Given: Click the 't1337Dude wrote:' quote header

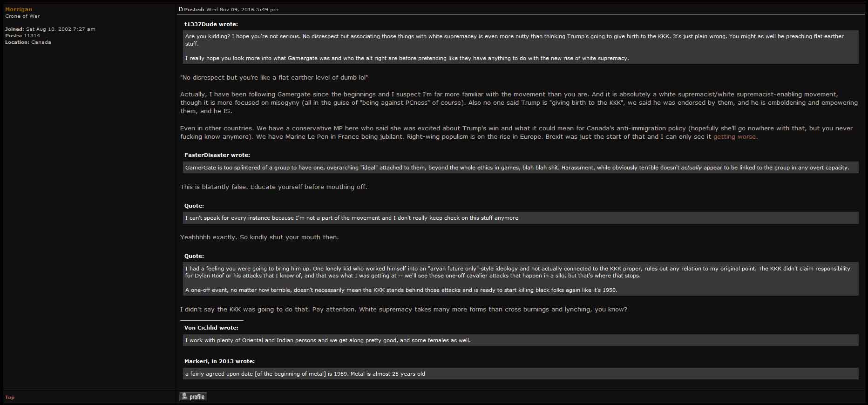Looking at the screenshot, I should (x=211, y=24).
